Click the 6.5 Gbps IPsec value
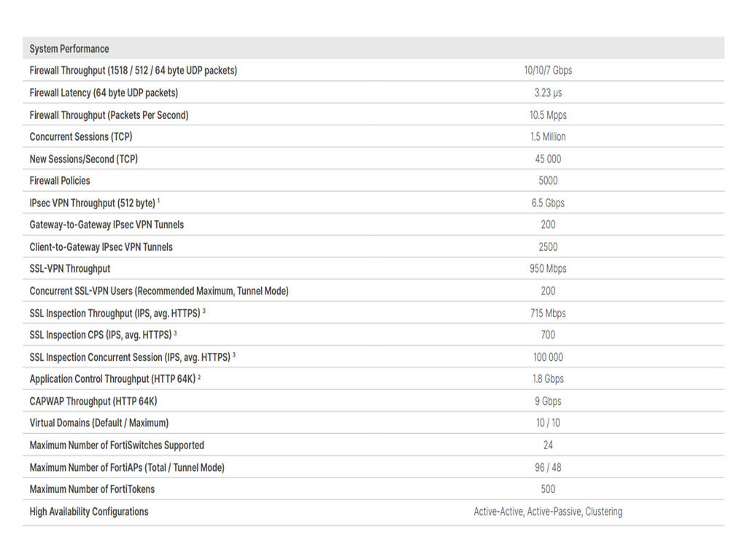Screen dimensions: 747x560 (548, 203)
